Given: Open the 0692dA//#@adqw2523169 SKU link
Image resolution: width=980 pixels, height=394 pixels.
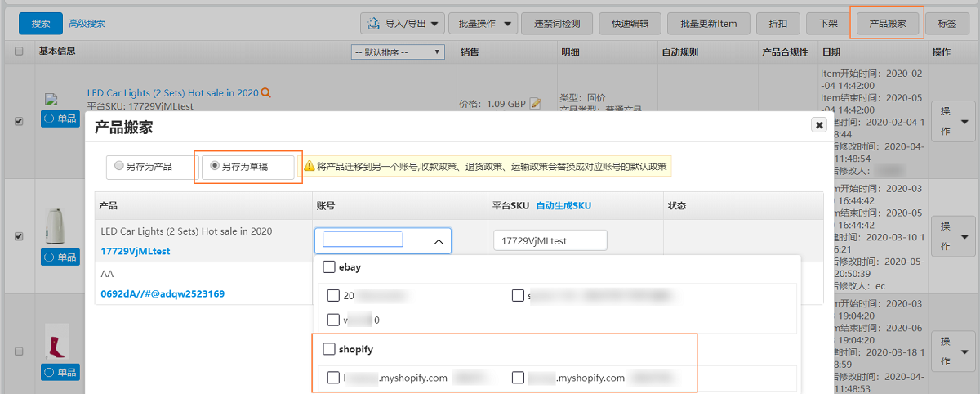Looking at the screenshot, I should tap(163, 293).
